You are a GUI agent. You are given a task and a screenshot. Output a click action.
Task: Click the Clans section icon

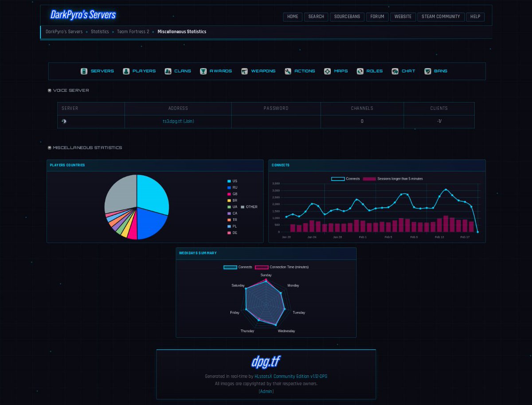(168, 71)
